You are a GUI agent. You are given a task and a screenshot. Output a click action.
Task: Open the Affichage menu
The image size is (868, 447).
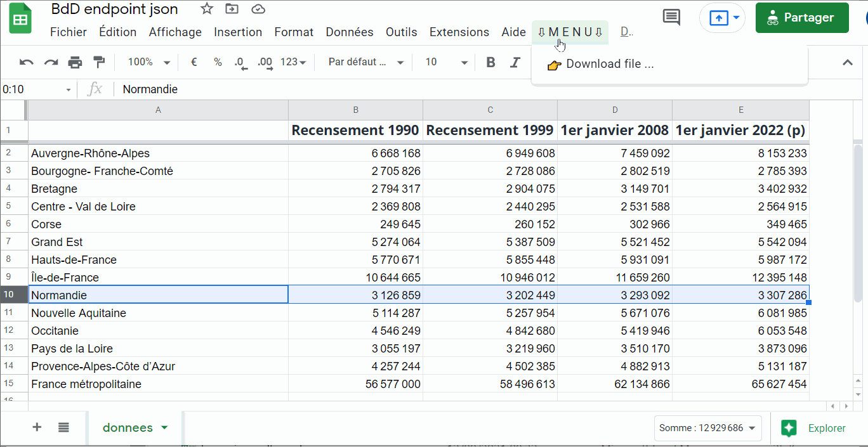tap(175, 32)
